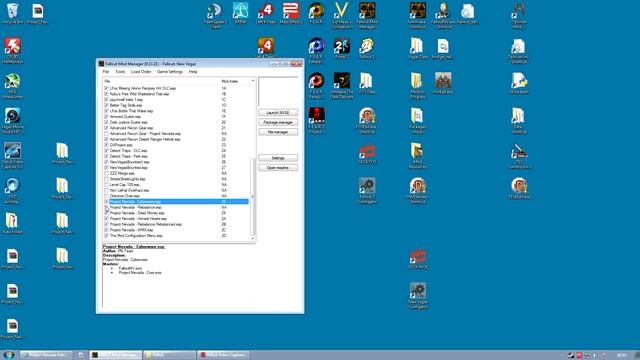
Task: Open the Load Order menu
Action: click(x=141, y=72)
